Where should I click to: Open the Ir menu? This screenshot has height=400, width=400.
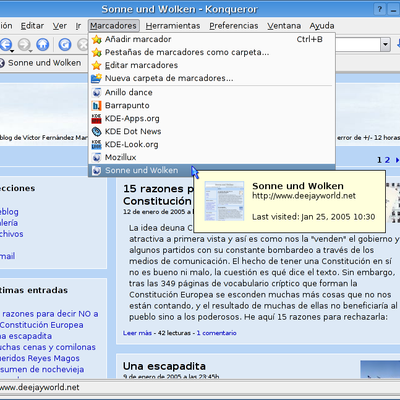pyautogui.click(x=78, y=26)
